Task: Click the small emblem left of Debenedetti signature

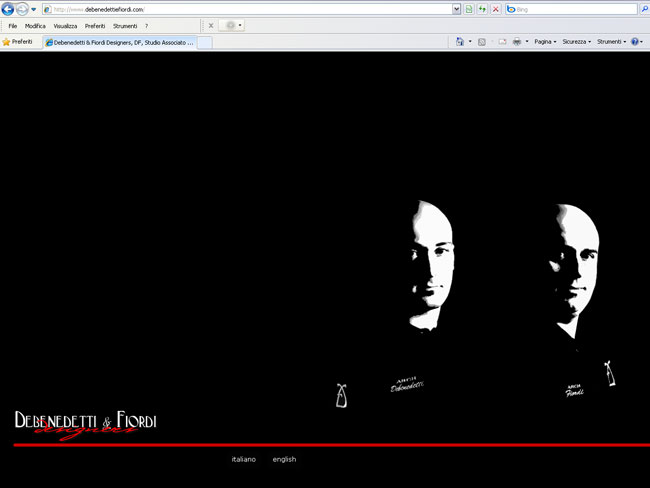Action: point(341,396)
